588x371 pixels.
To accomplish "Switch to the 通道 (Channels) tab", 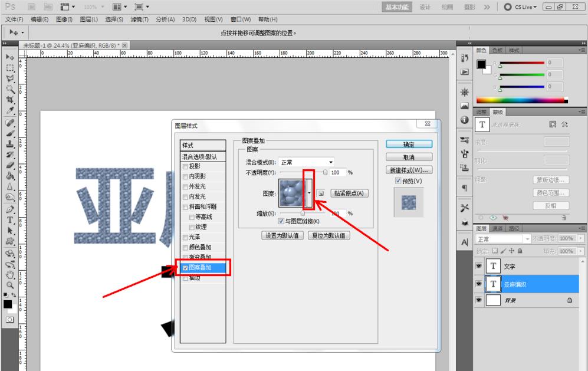I will pos(498,228).
